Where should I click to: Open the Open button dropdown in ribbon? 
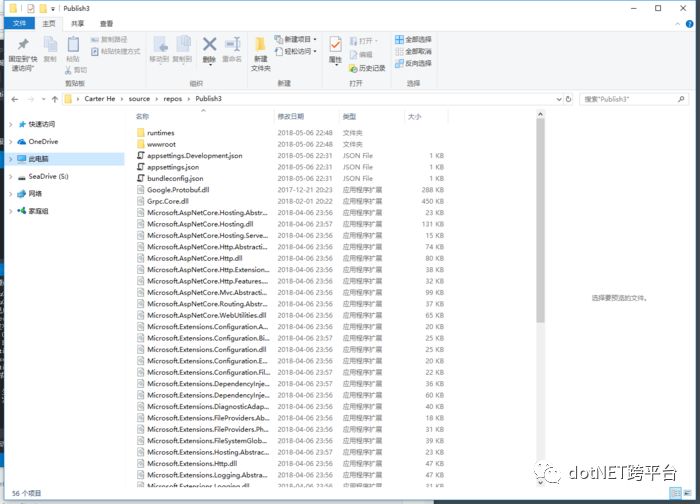click(x=376, y=41)
